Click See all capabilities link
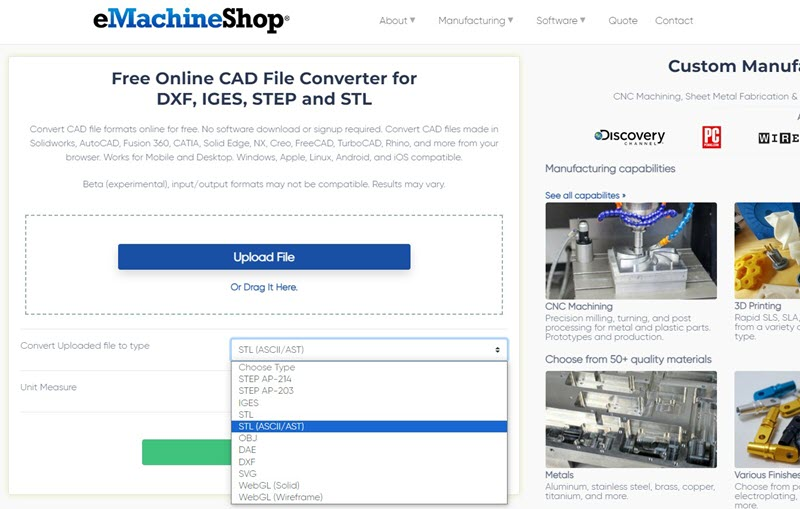Viewport: 800px width, 509px height. tap(586, 195)
